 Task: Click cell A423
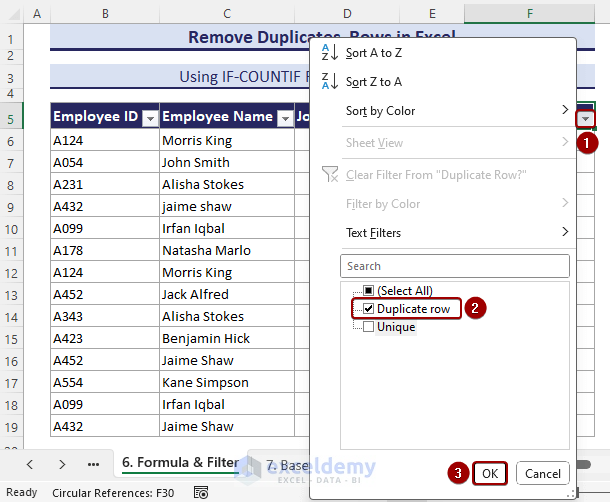point(105,338)
